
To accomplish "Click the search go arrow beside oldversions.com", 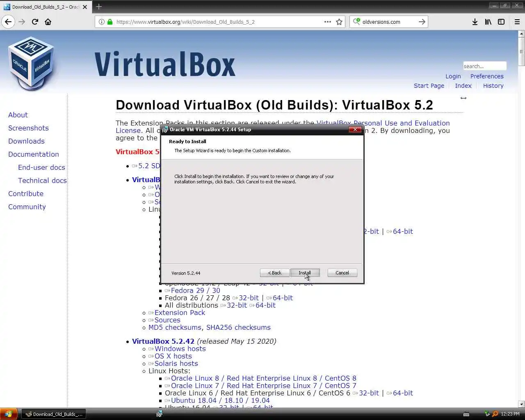I will click(x=422, y=22).
